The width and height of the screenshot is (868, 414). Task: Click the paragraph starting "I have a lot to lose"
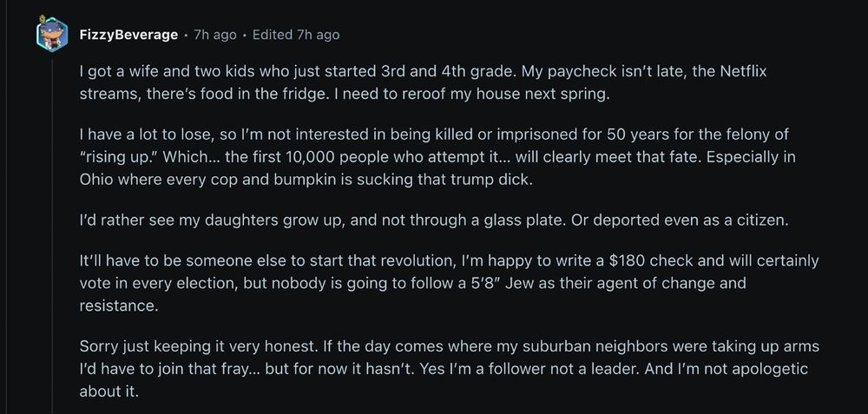(437, 157)
